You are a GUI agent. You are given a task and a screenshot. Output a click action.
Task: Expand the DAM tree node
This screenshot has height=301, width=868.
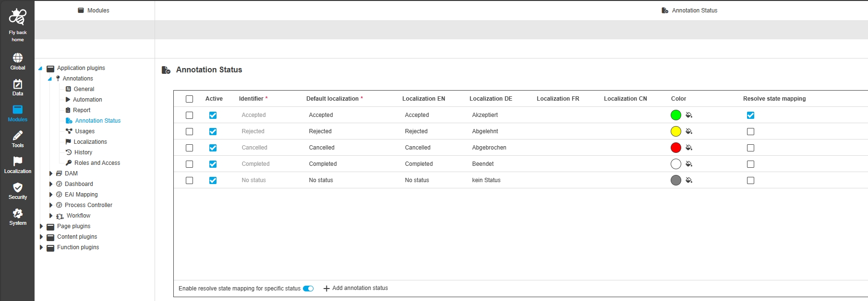pos(51,174)
